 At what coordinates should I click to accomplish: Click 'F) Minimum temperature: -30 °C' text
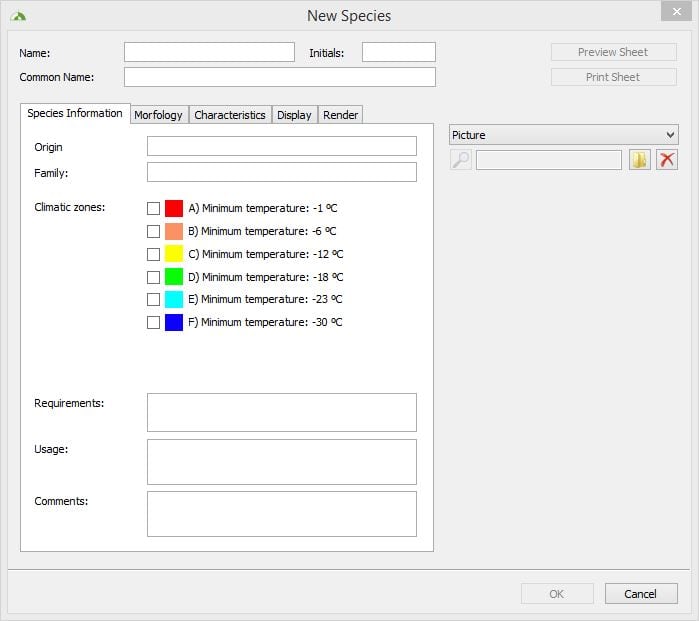tap(265, 322)
